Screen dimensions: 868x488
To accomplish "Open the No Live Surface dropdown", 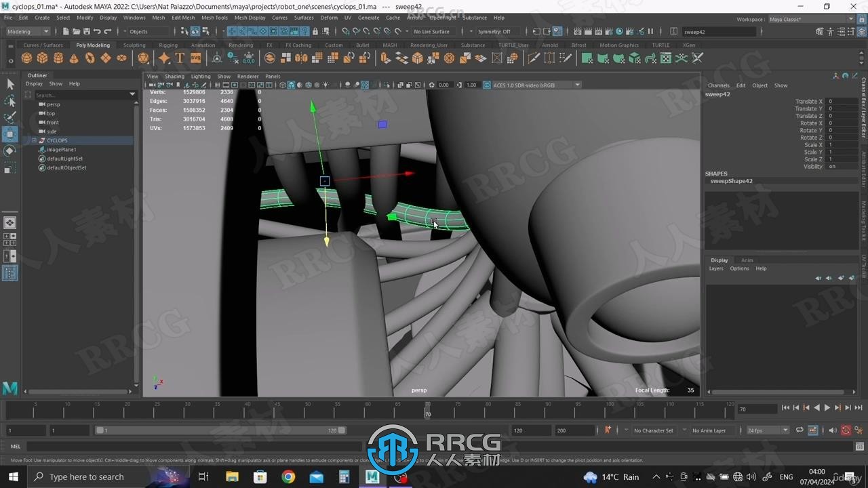I will coord(435,31).
